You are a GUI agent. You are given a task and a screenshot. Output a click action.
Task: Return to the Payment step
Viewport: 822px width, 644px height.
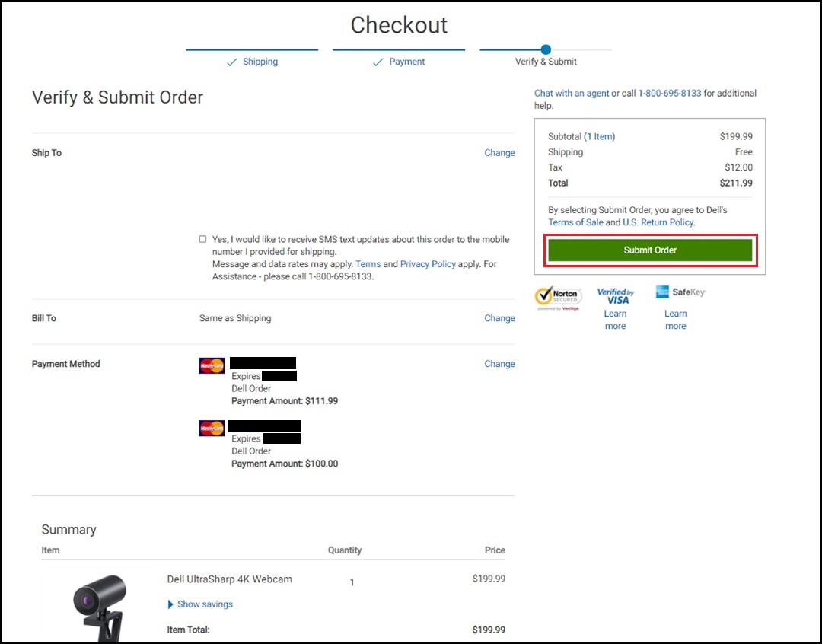[x=406, y=62]
